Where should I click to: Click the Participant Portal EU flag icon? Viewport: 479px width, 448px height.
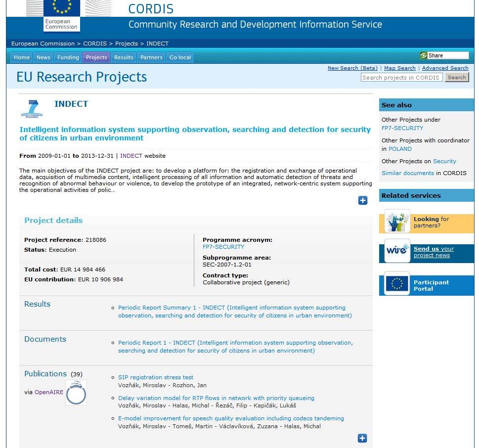(x=397, y=283)
